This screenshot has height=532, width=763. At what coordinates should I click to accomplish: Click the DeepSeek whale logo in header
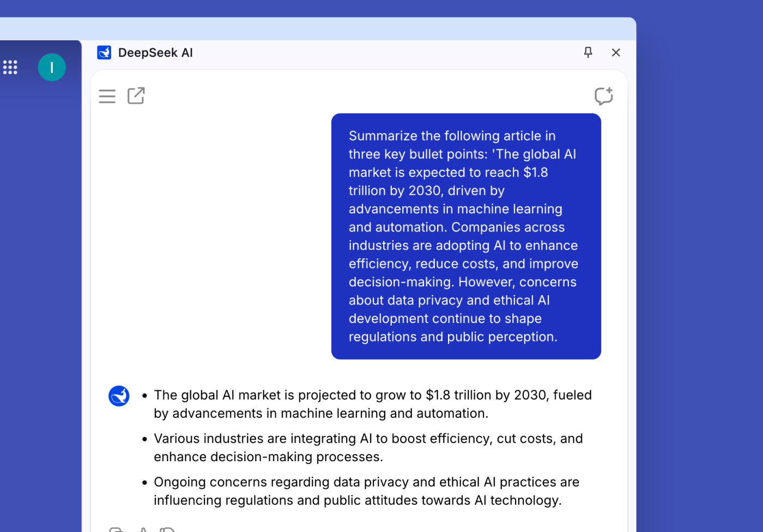point(104,52)
